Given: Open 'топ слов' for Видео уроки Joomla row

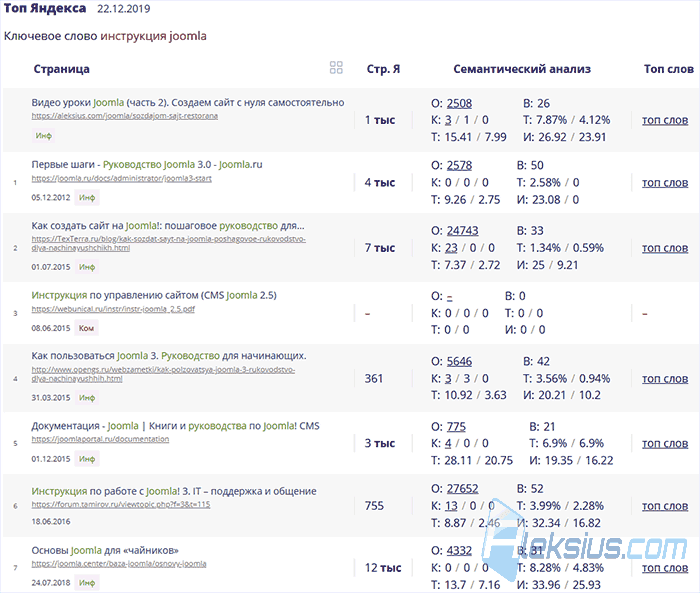Looking at the screenshot, I should pos(665,120).
